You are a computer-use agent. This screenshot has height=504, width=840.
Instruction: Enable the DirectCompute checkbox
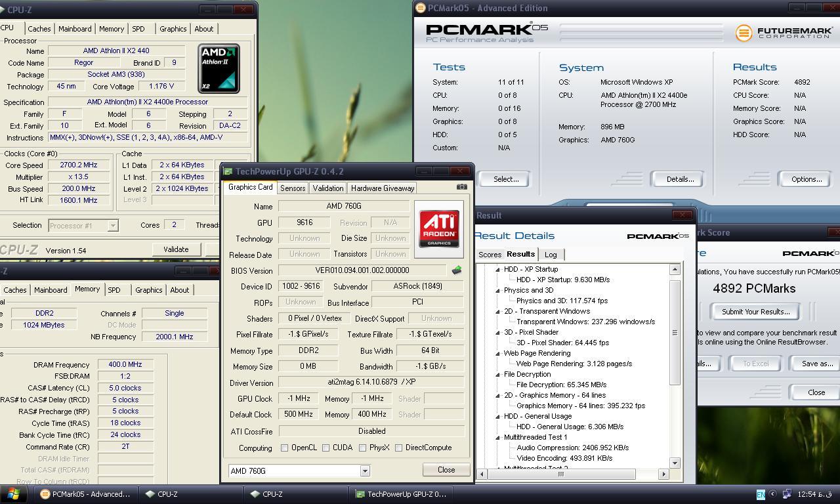398,448
